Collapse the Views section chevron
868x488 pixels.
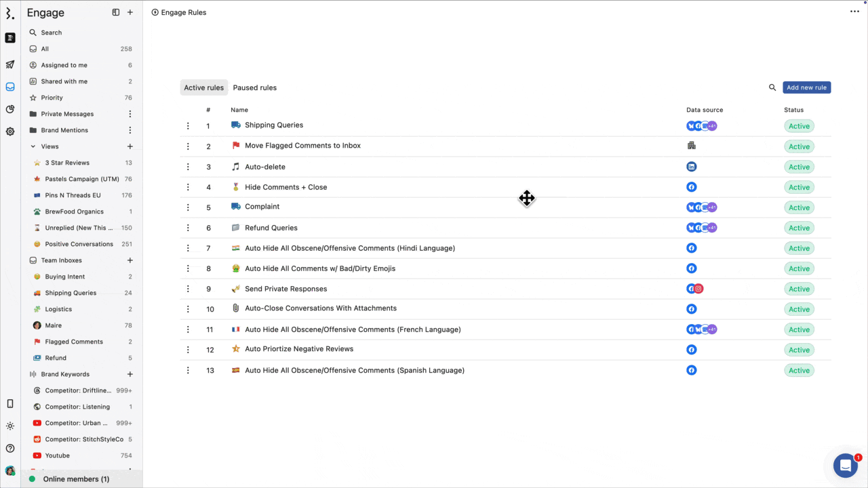(33, 146)
